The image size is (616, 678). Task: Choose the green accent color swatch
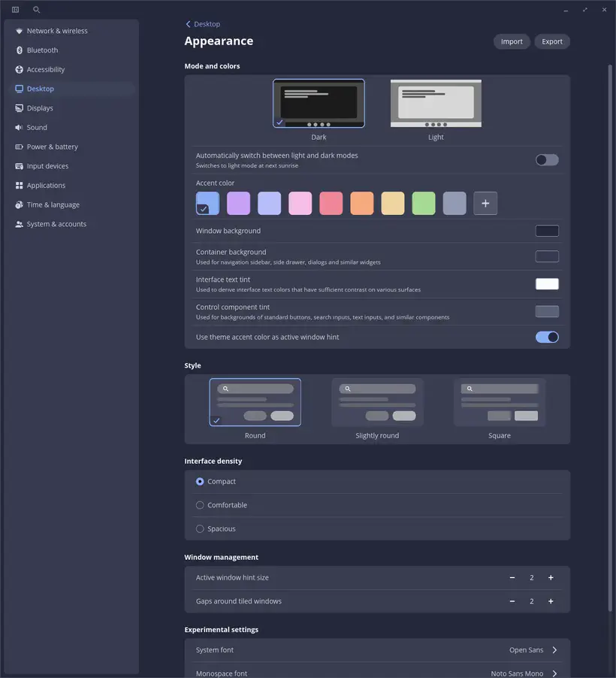[424, 204]
